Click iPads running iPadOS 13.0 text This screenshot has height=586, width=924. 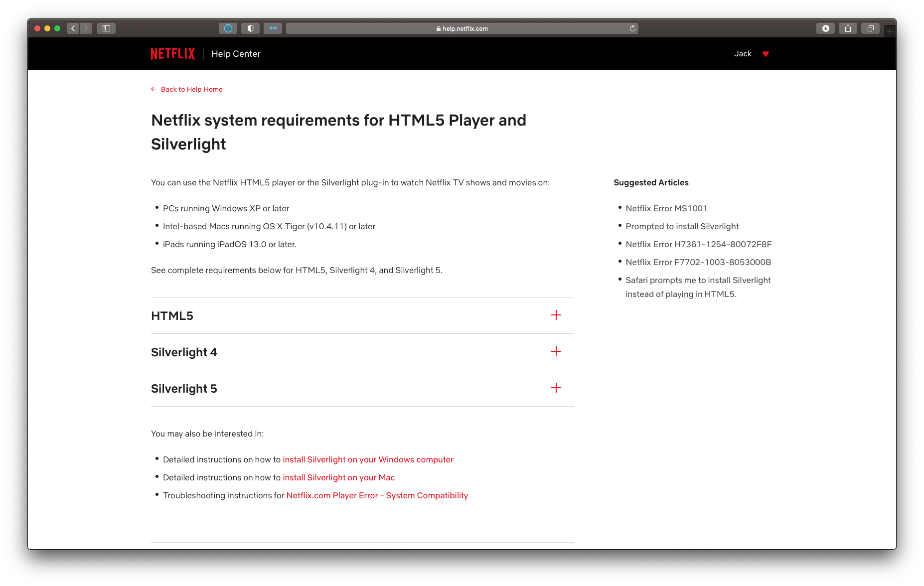coord(230,244)
